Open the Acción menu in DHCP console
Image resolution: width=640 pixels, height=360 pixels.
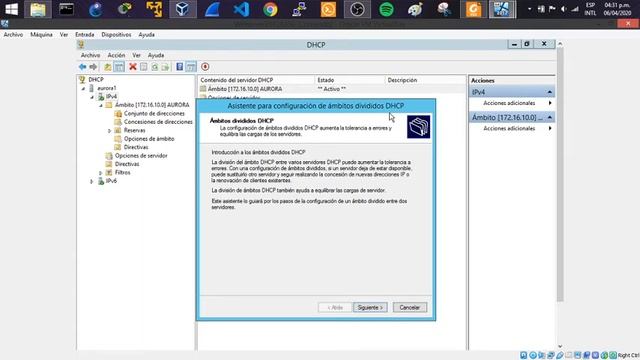(116, 55)
